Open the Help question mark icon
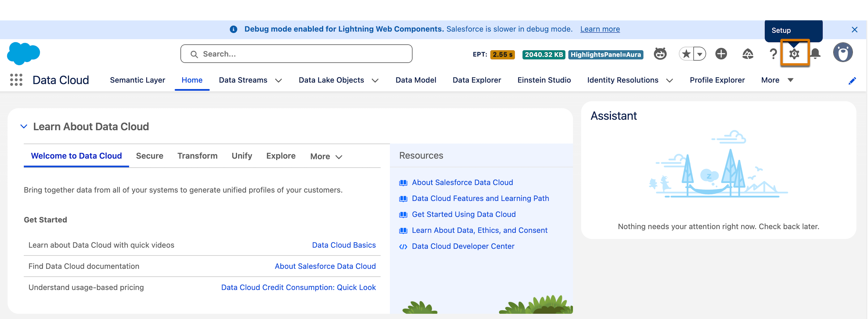The width and height of the screenshot is (868, 319). [x=773, y=54]
